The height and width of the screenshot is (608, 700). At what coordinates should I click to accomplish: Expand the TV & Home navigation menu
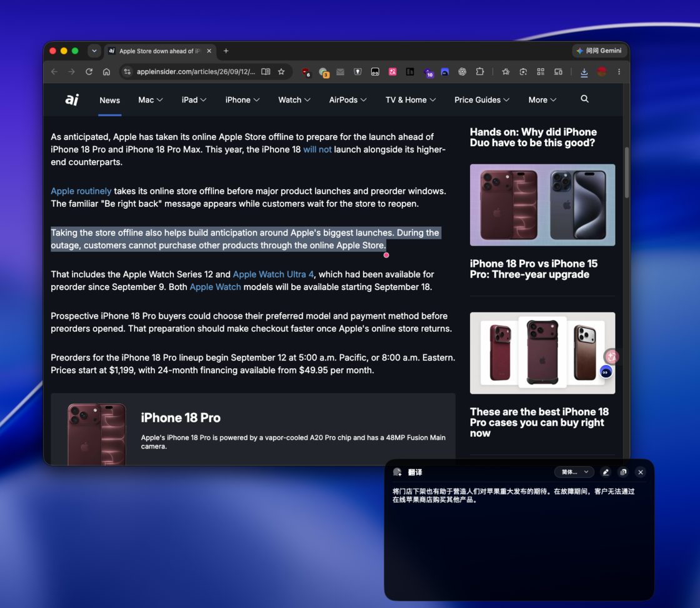(x=411, y=100)
